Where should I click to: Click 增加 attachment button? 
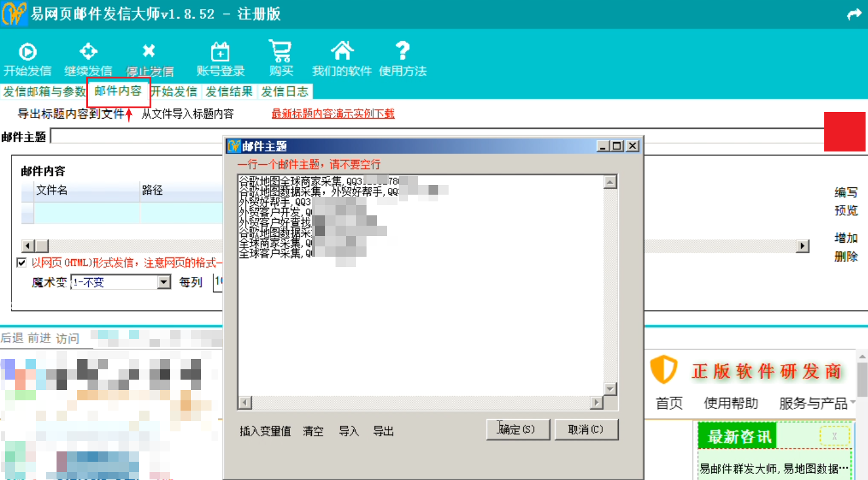tap(846, 238)
